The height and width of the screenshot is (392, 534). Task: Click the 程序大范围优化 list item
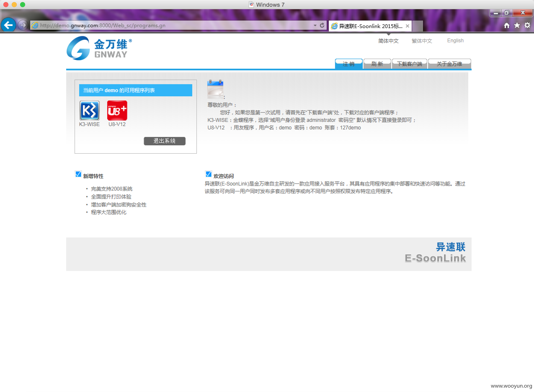tap(109, 212)
